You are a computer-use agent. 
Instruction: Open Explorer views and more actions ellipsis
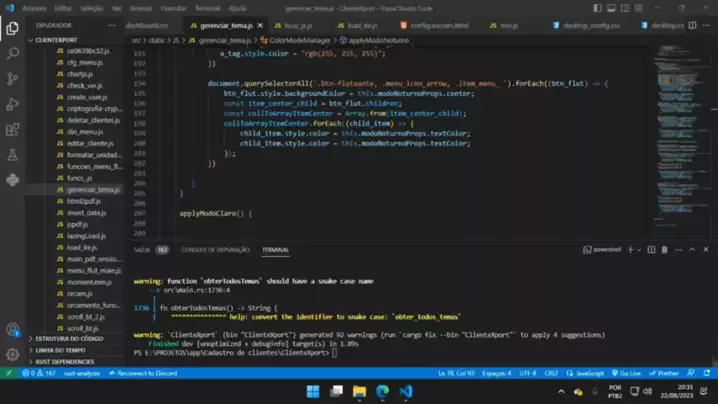click(111, 26)
